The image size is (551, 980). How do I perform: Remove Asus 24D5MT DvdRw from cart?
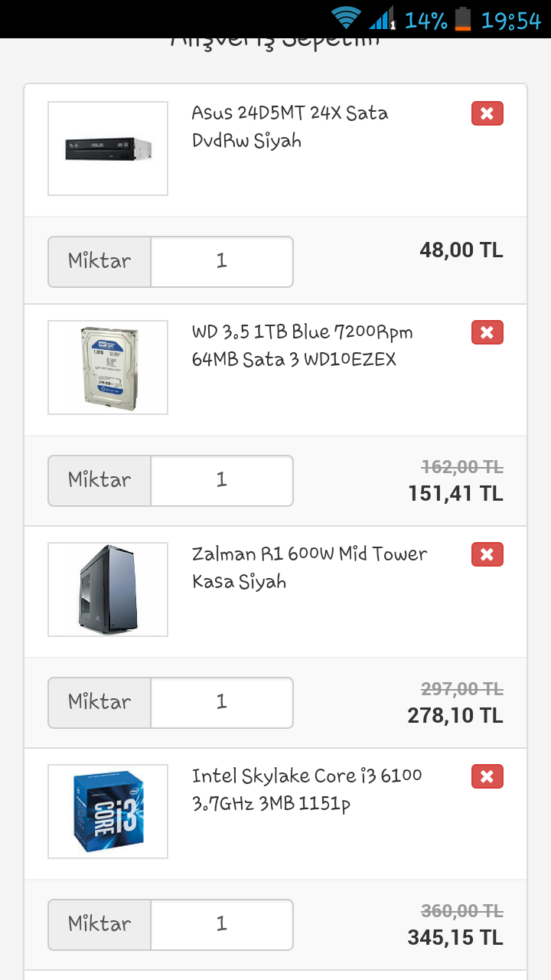click(x=487, y=114)
